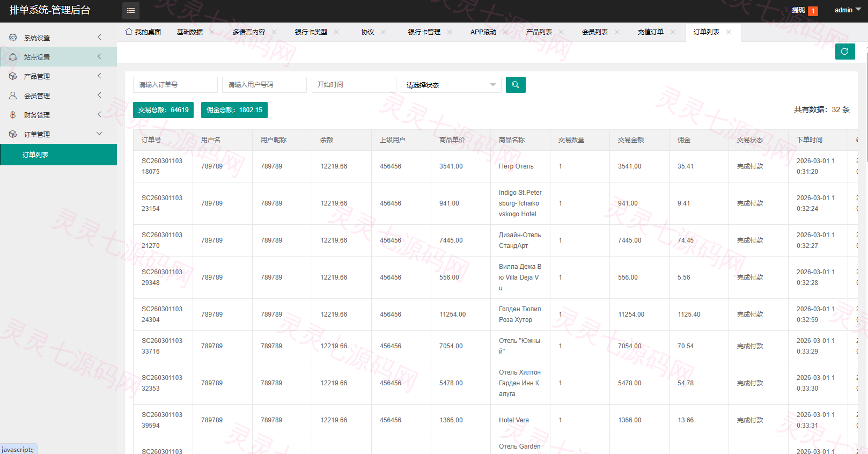The width and height of the screenshot is (868, 454).
Task: Click the 佣金总额 green button
Action: 234,110
